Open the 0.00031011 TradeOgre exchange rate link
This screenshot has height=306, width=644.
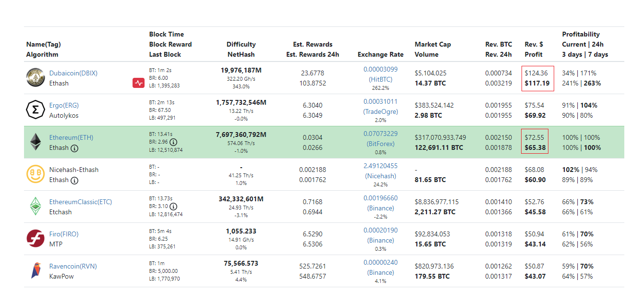[x=380, y=106]
